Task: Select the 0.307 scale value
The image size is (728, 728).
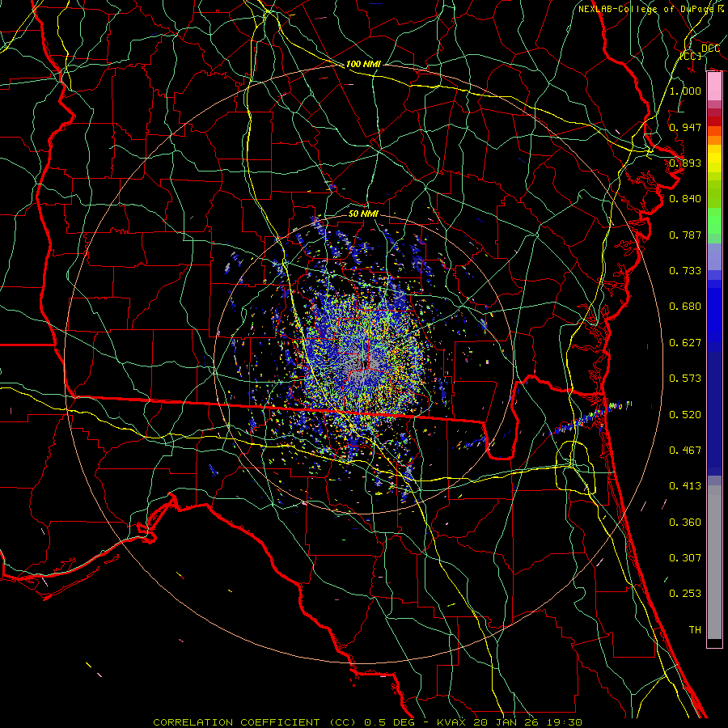Action: coord(685,558)
